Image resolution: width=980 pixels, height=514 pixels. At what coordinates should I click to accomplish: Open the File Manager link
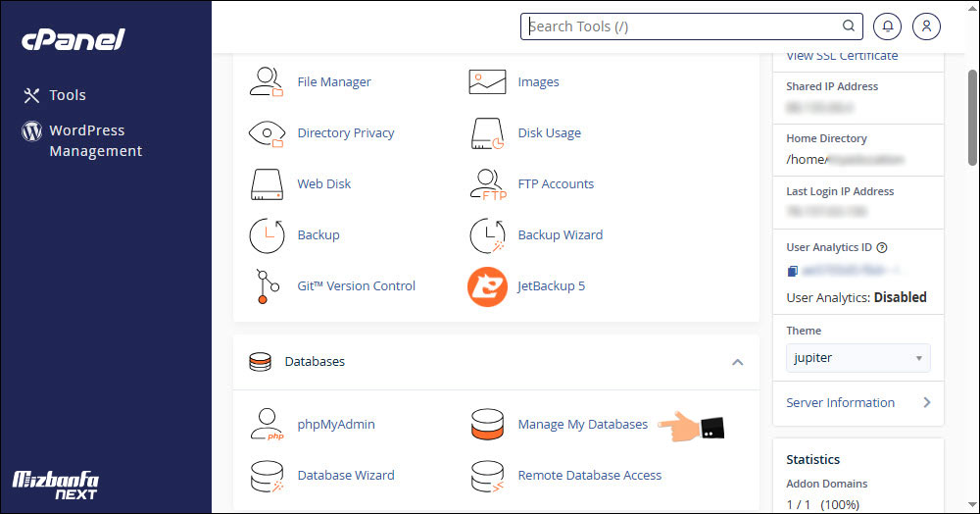334,82
